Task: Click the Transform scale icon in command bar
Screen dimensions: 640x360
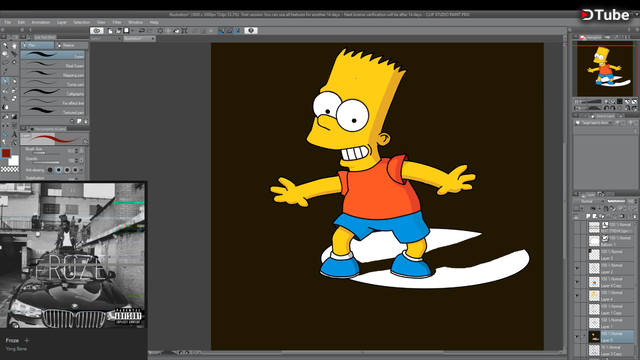Action: pyautogui.click(x=184, y=31)
